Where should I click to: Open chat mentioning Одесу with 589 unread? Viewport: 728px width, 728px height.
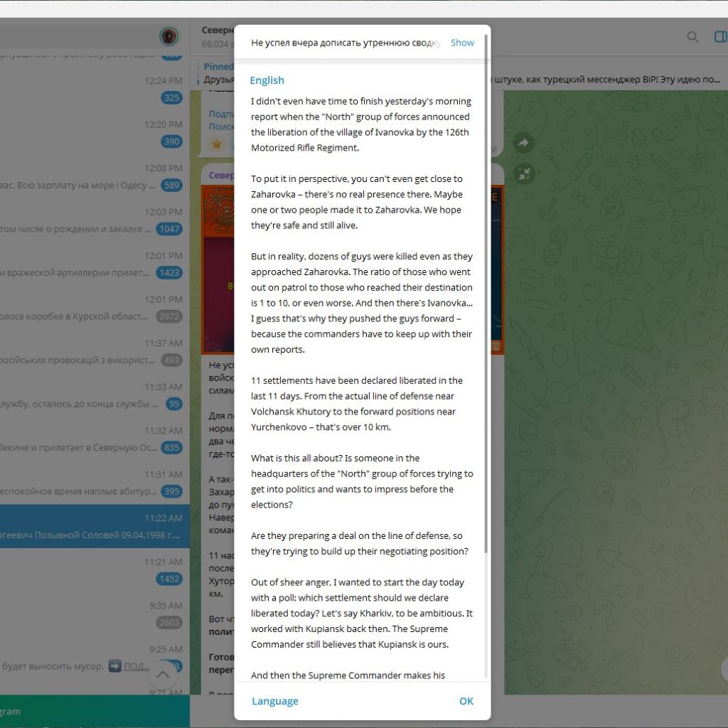(x=95, y=177)
